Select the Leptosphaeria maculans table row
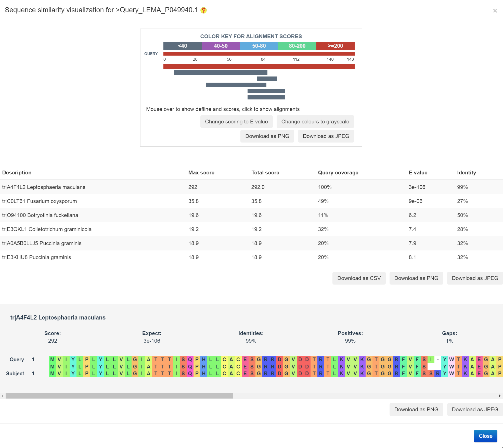503x448 pixels. pos(44,187)
